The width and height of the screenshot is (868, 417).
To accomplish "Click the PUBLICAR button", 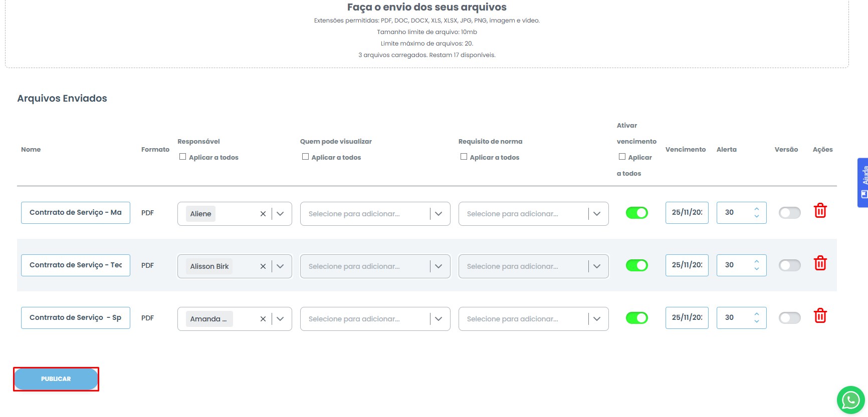I will [56, 379].
